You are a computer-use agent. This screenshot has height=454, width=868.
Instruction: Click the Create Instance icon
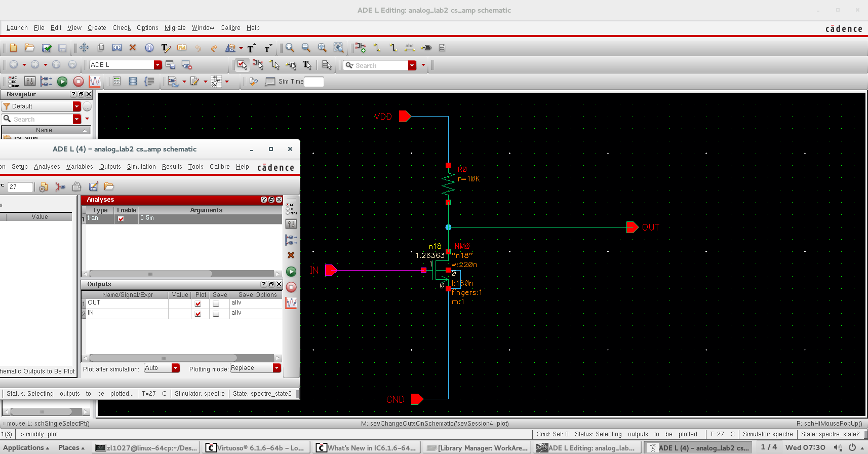(x=360, y=48)
